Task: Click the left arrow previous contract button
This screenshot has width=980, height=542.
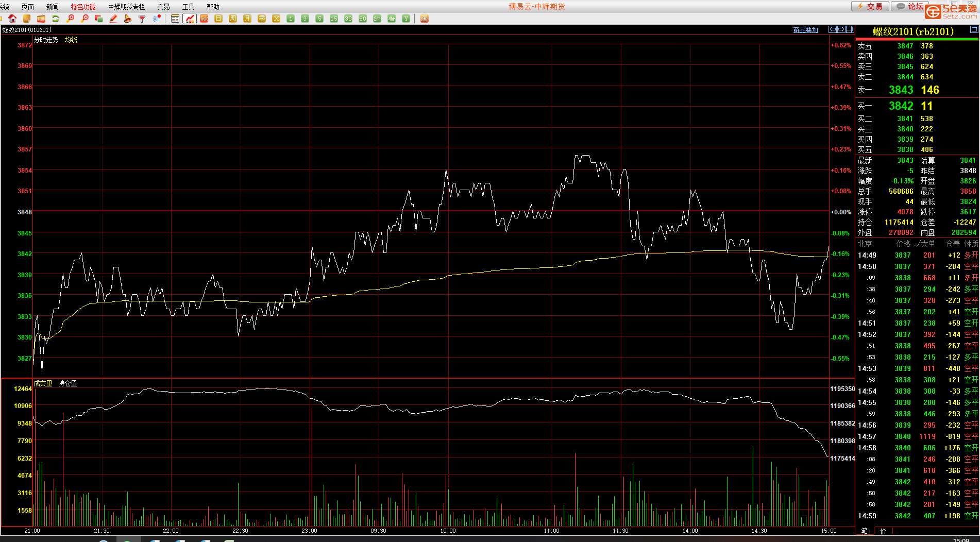Action: tap(833, 29)
